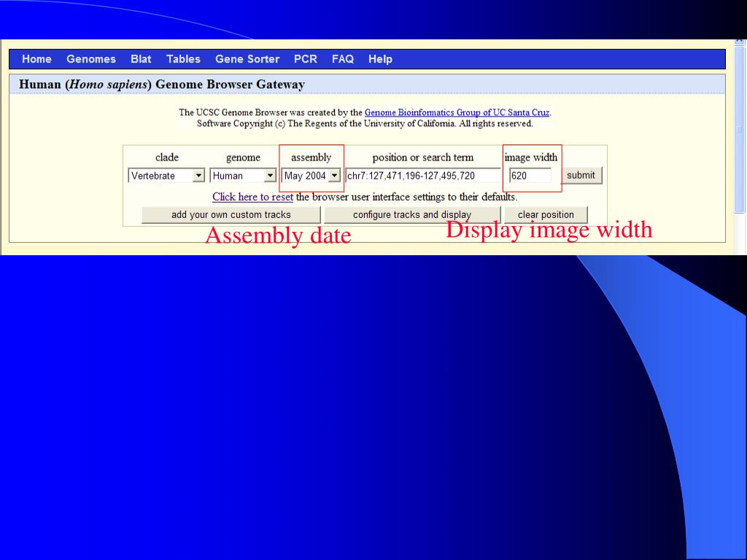Screen dimensions: 747x560
Task: Open the FAQ page
Action: [x=343, y=59]
